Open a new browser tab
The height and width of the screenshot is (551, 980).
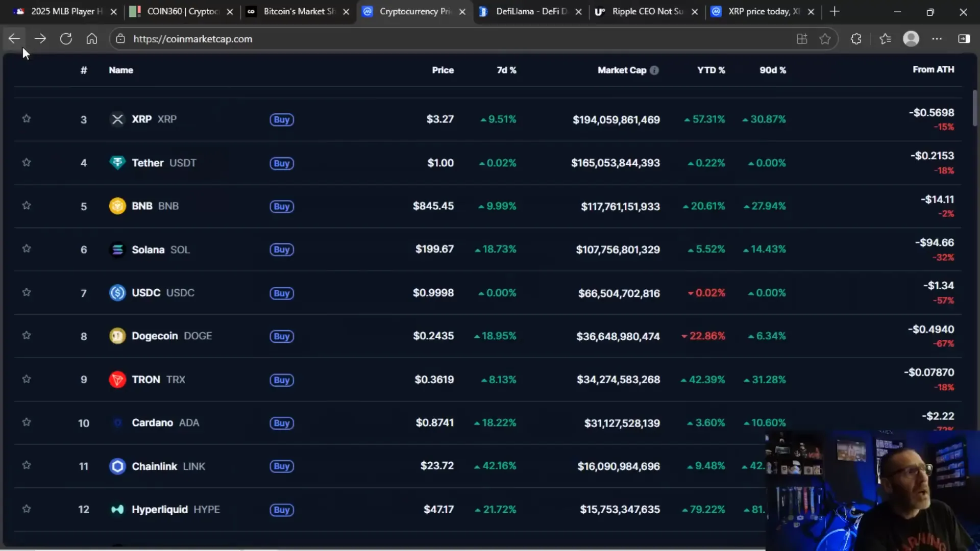click(835, 11)
